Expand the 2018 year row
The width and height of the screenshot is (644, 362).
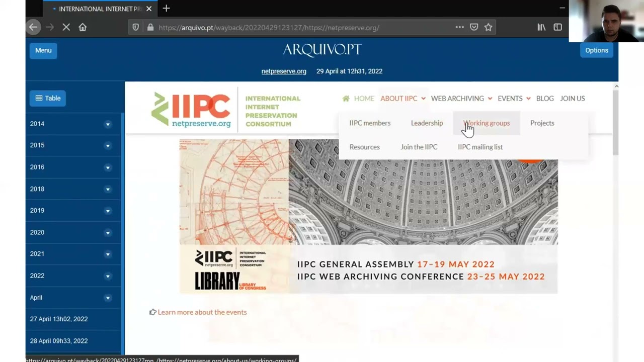73,189
